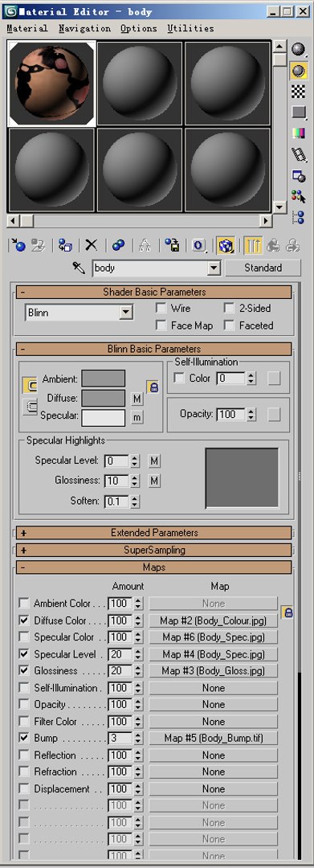This screenshot has height=868, width=314.
Task: Select the body material sample sphere
Action: (x=51, y=84)
